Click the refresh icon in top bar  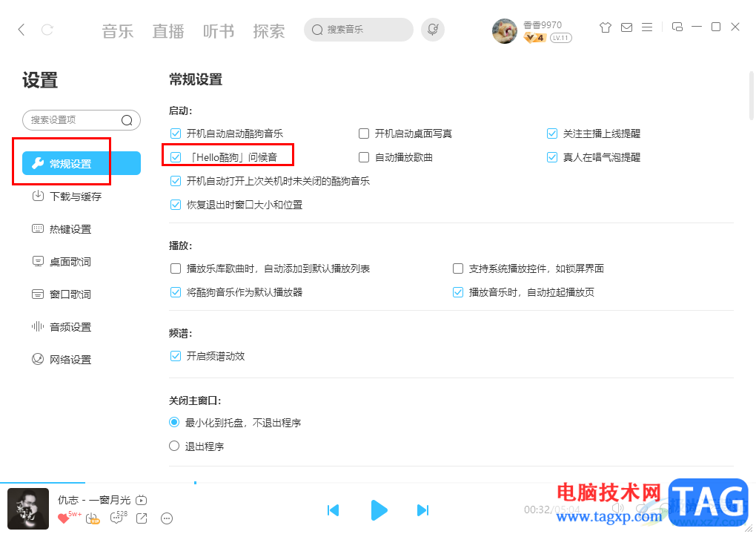[47, 30]
